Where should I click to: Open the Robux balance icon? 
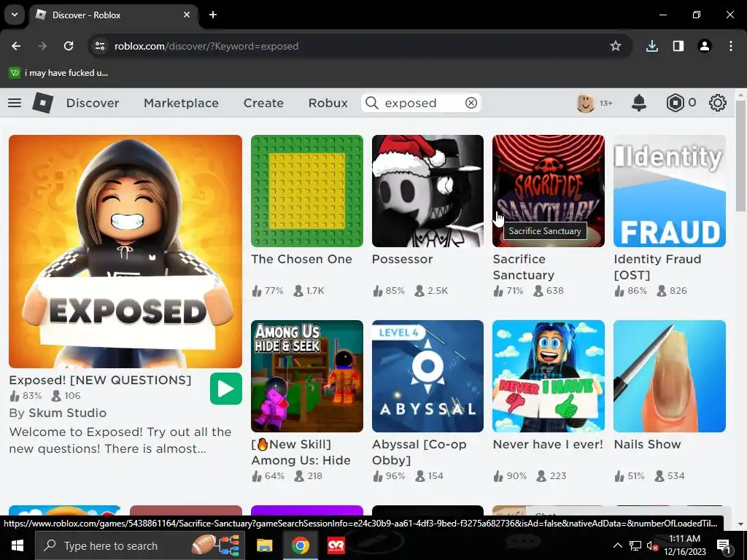coord(675,103)
